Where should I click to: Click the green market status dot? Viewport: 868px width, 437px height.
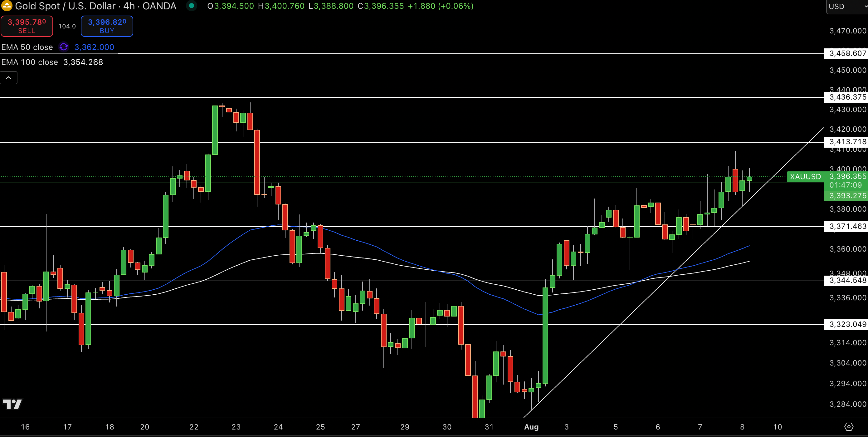tap(191, 6)
